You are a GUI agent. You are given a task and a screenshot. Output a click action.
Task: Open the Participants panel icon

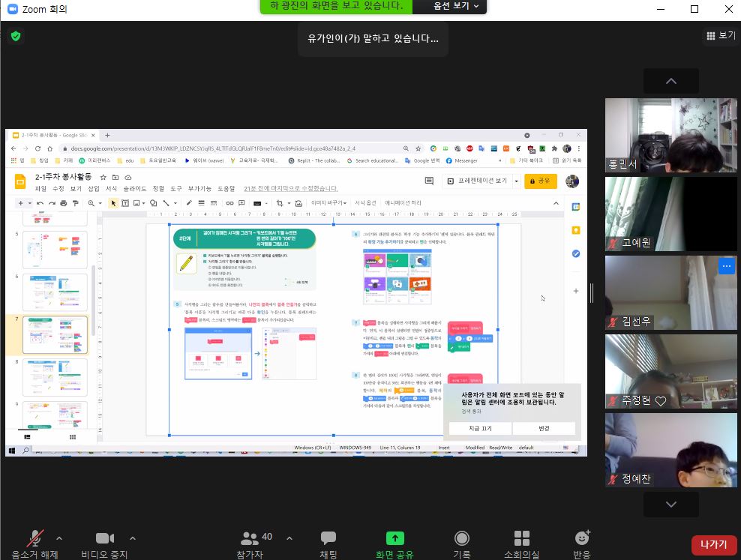click(250, 538)
